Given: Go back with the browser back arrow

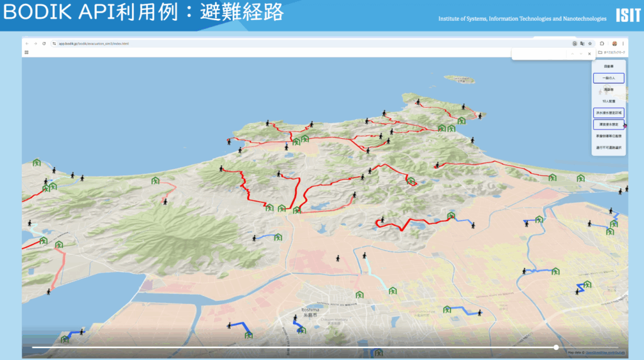Looking at the screenshot, I should coord(27,43).
